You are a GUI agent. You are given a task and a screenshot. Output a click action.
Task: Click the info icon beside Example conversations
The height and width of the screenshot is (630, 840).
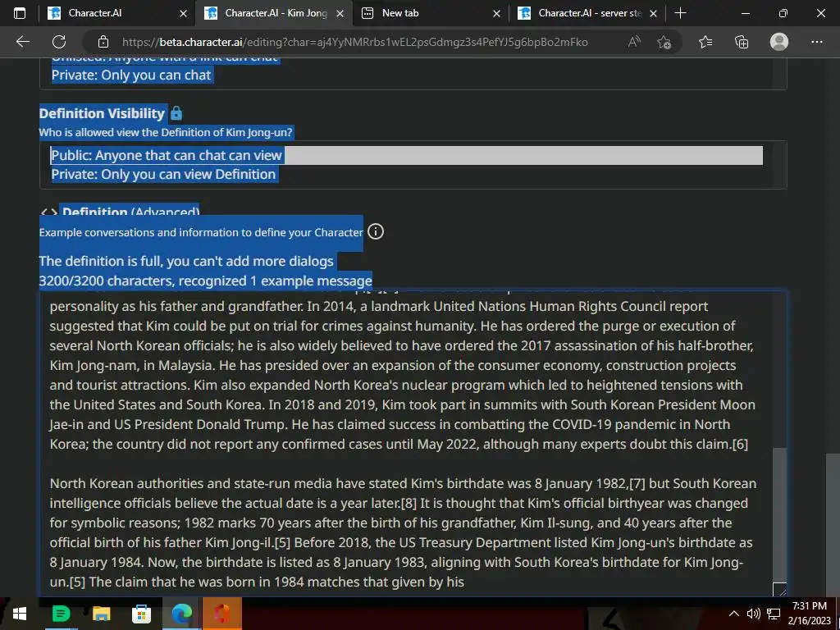[x=376, y=231]
